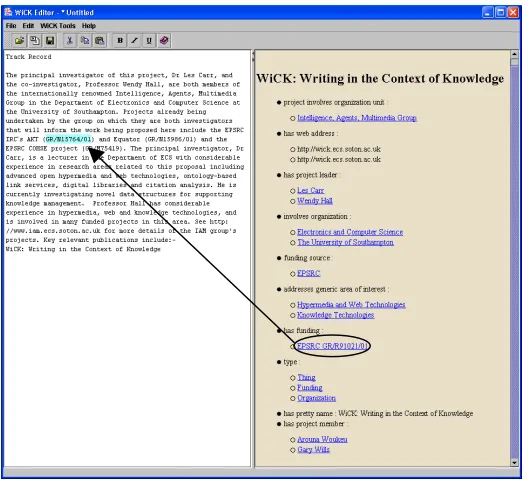This screenshot has height=480, width=528.
Task: Click first 'http://wick.ecs.soton.ac.uk' web address entry
Action: (x=339, y=149)
